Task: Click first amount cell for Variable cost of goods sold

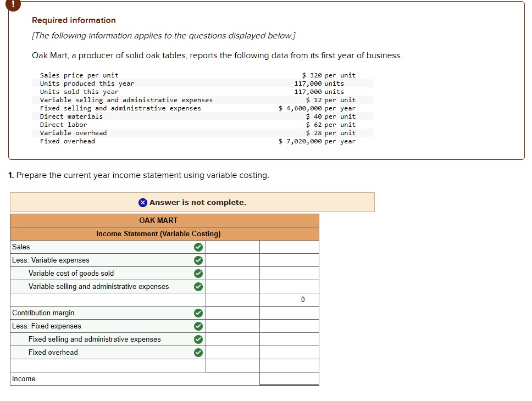Action: 232,274
